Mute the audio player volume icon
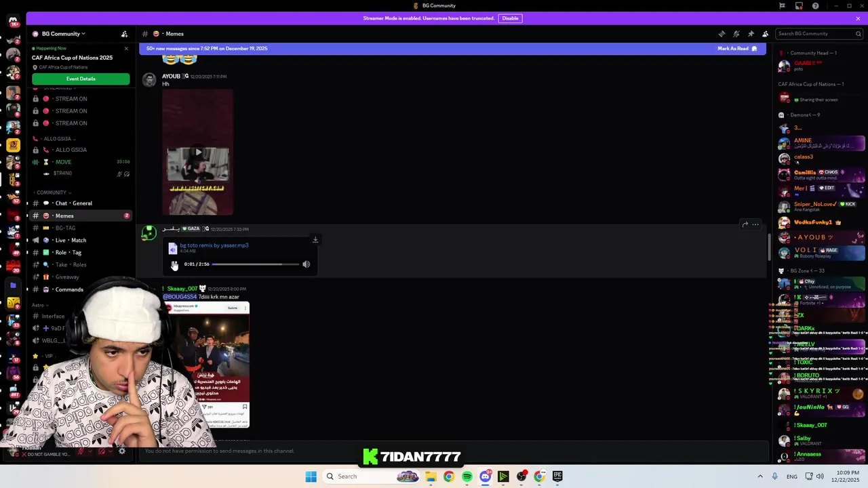The width and height of the screenshot is (868, 488). pyautogui.click(x=306, y=264)
